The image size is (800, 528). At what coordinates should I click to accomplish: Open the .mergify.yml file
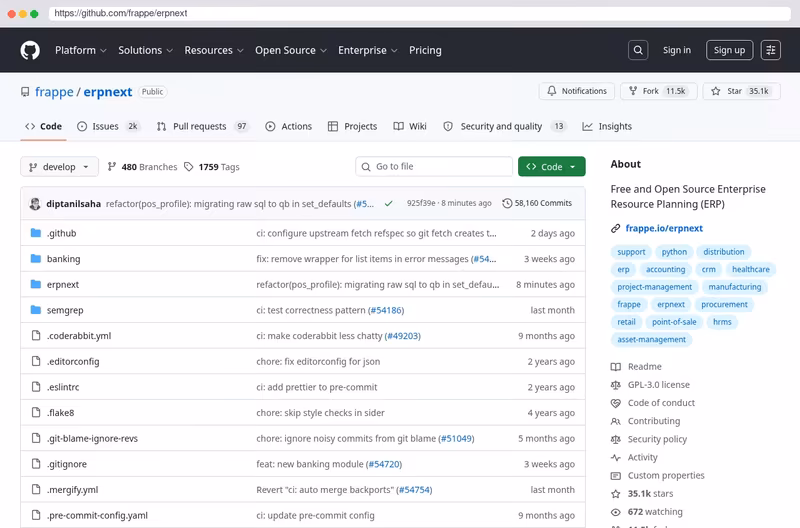click(72, 490)
